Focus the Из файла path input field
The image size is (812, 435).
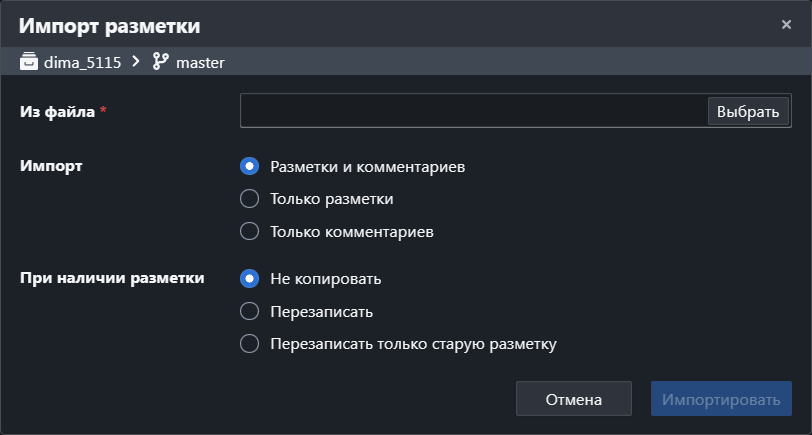pos(474,111)
